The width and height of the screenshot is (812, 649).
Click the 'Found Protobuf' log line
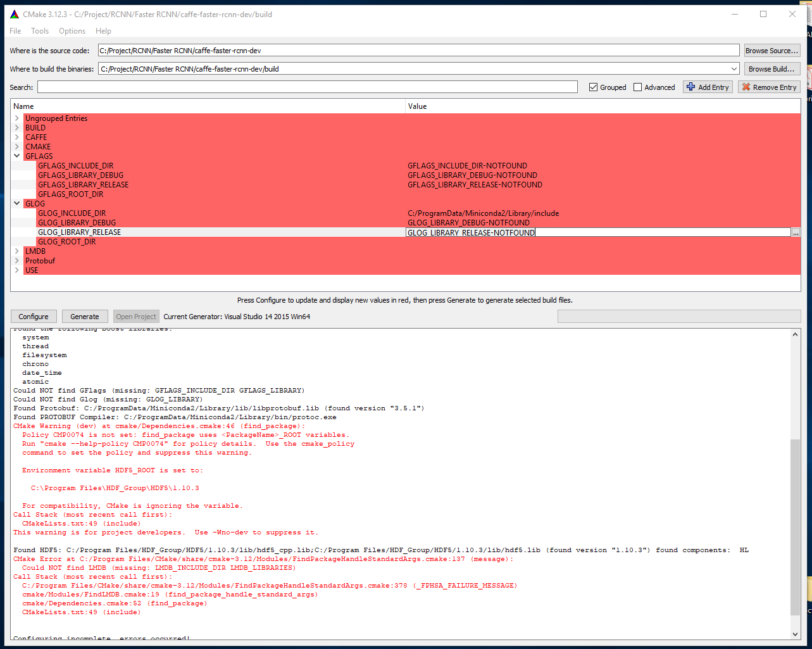219,408
